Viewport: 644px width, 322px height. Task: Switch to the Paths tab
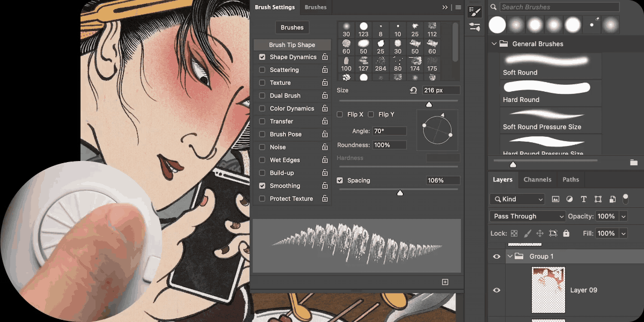[x=570, y=180]
